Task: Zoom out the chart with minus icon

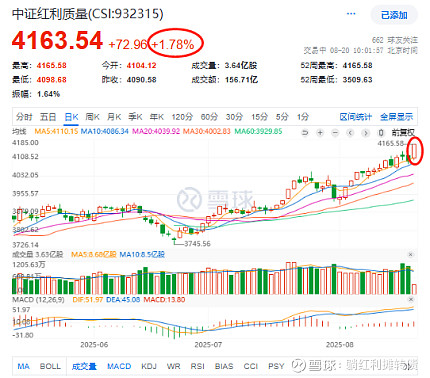Action: 335,133
